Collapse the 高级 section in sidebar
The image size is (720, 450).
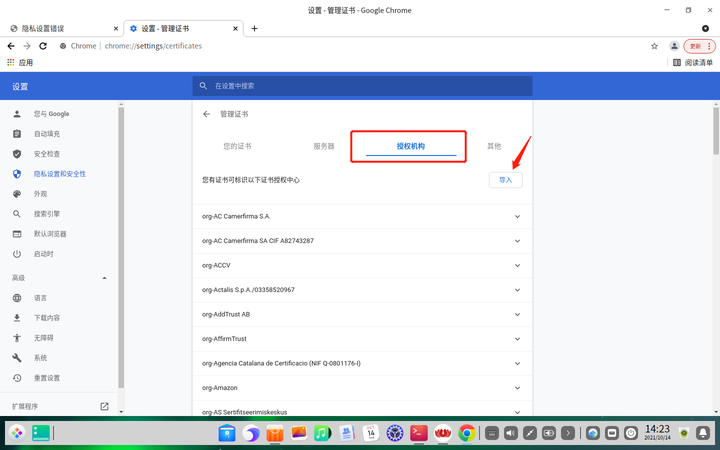104,278
